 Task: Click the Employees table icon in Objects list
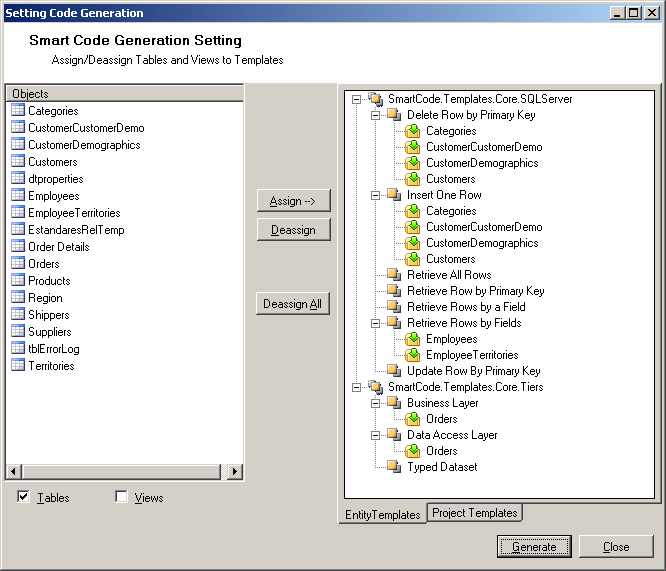(18, 195)
